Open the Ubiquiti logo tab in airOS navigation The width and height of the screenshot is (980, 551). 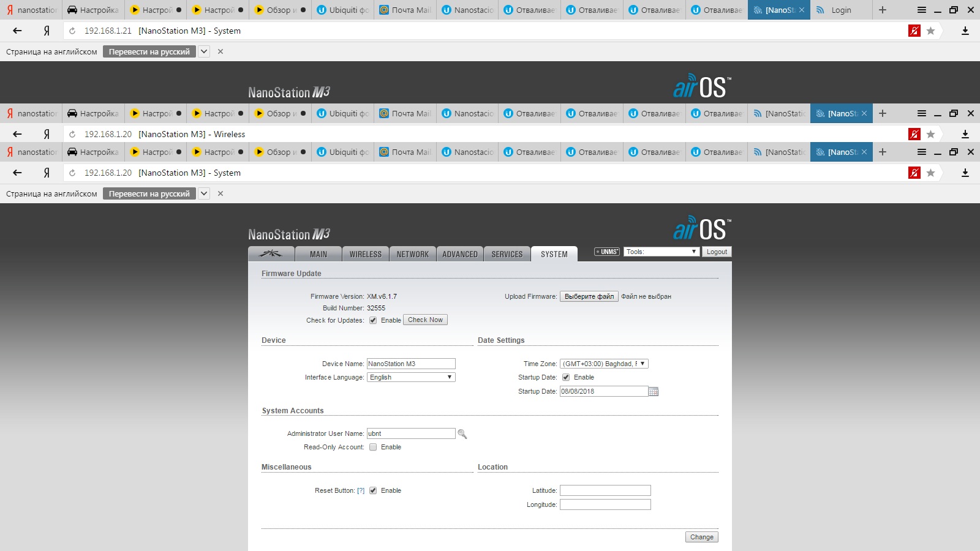(x=271, y=254)
